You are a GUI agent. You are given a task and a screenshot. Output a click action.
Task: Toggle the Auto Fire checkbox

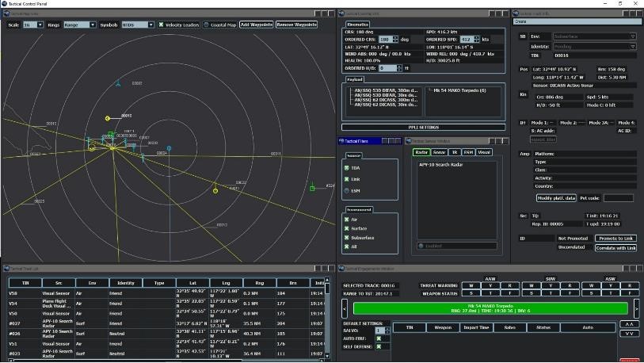(x=379, y=338)
